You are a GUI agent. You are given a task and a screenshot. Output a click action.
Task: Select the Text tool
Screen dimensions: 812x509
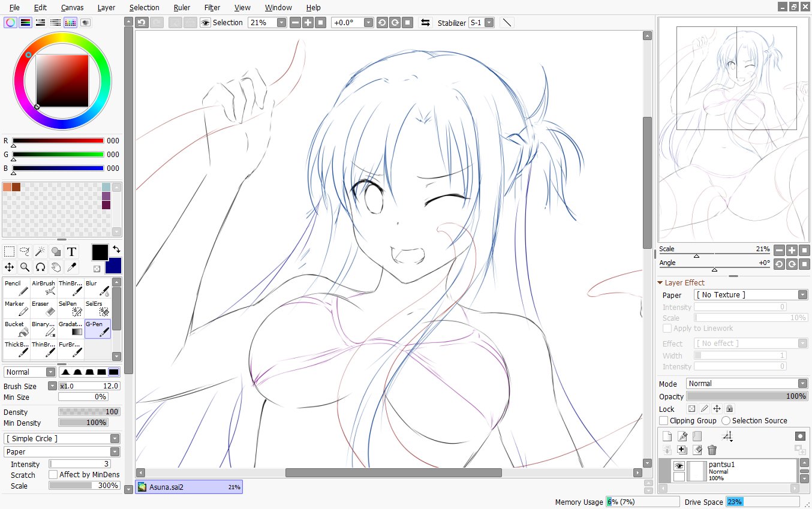click(71, 251)
